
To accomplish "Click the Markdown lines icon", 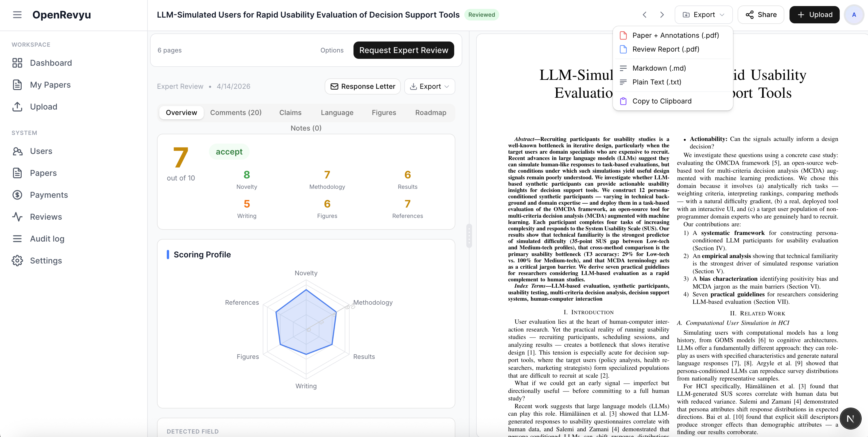I will click(623, 68).
